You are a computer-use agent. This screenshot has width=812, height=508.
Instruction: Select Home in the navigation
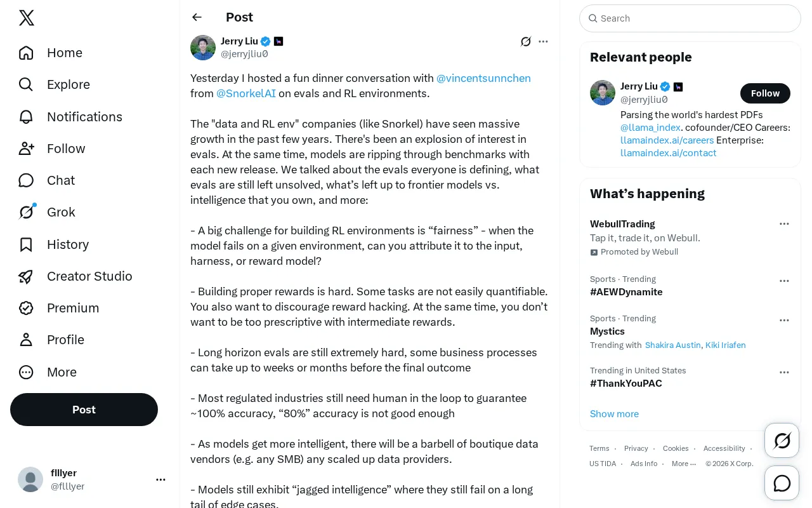[x=51, y=53]
